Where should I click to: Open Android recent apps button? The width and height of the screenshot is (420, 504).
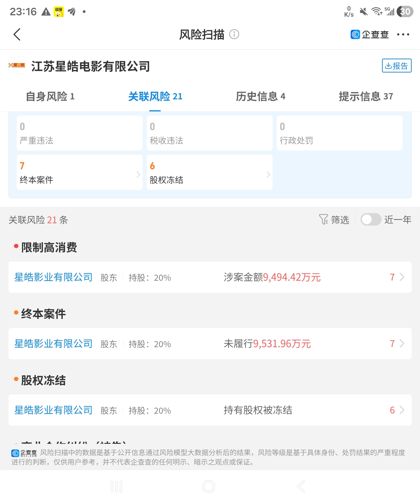coord(116,487)
